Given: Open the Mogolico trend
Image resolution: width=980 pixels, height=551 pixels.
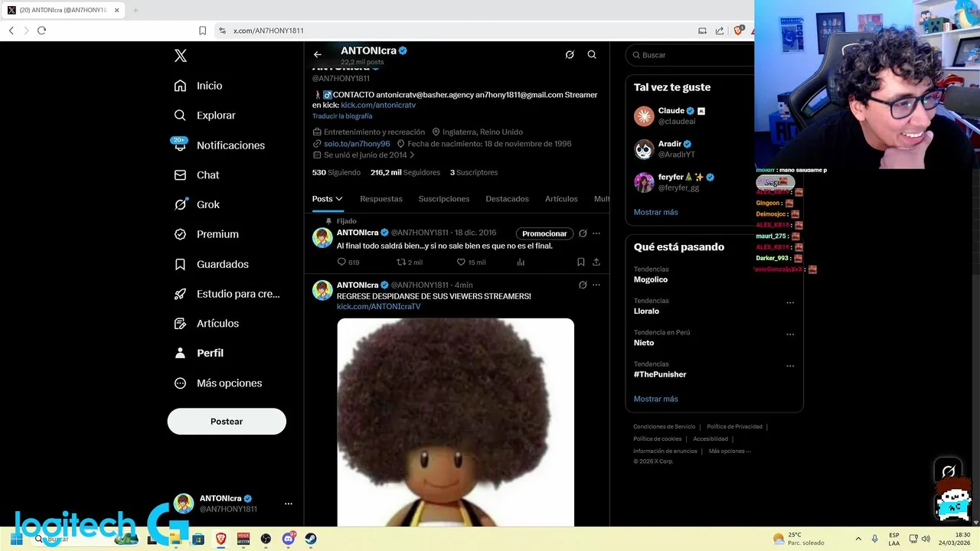Looking at the screenshot, I should click(x=651, y=280).
